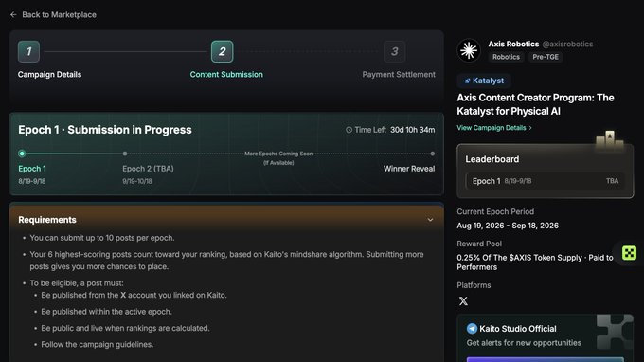Go back to Marketplace link
This screenshot has width=644, height=362.
[x=59, y=15]
